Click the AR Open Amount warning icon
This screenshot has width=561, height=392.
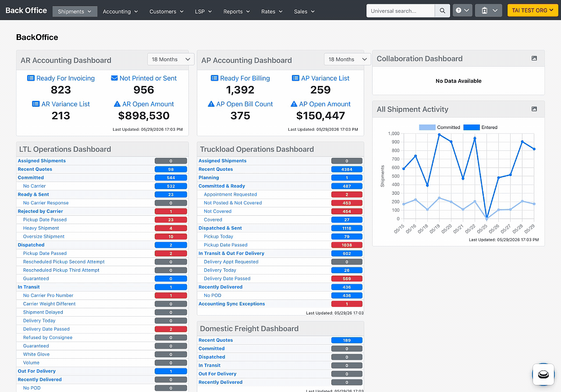(117, 104)
